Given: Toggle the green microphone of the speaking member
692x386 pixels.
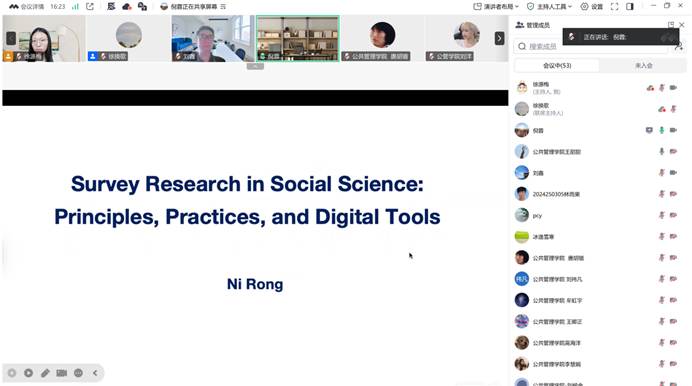Looking at the screenshot, I should 662,130.
